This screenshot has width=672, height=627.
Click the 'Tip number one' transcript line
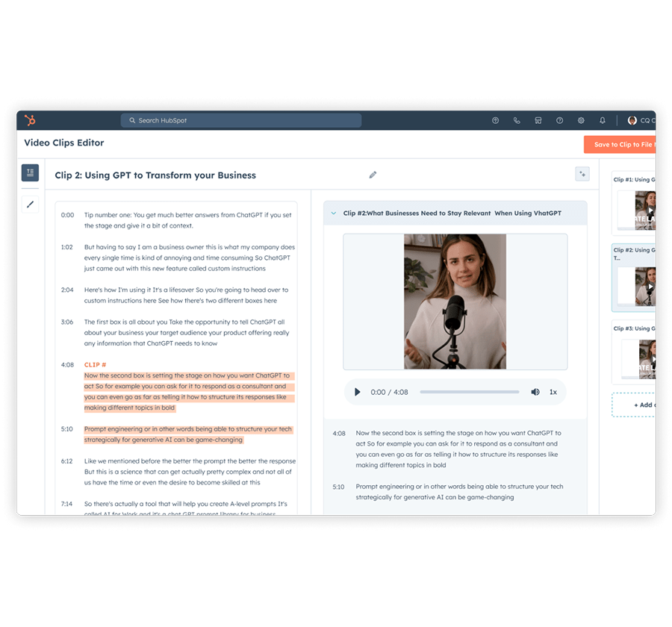click(187, 220)
